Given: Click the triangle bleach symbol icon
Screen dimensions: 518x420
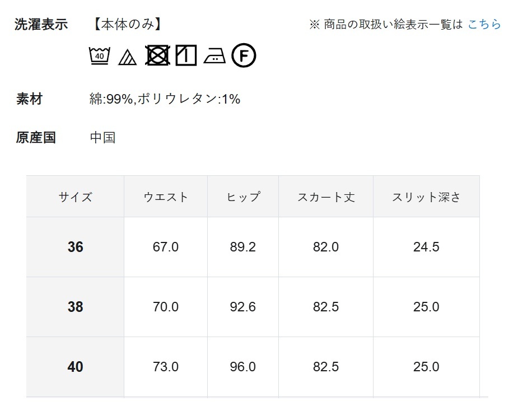Looking at the screenshot, I should tap(128, 57).
